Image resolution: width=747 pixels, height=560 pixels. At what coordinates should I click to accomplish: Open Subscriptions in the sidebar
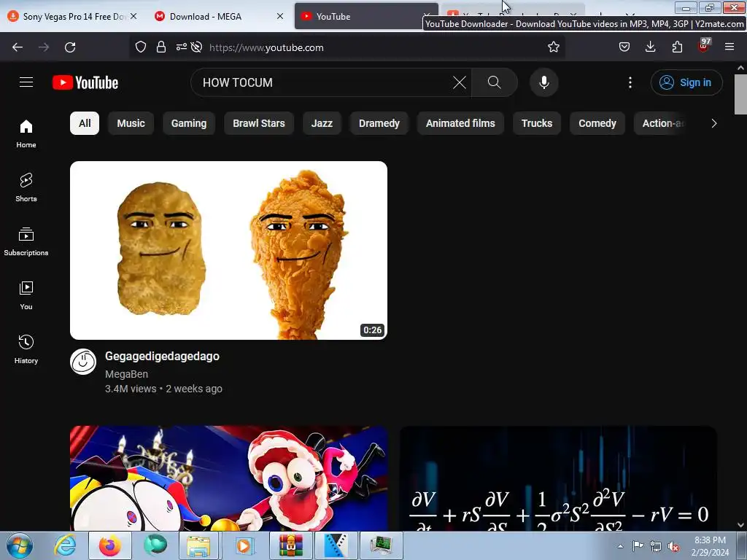[x=26, y=242]
